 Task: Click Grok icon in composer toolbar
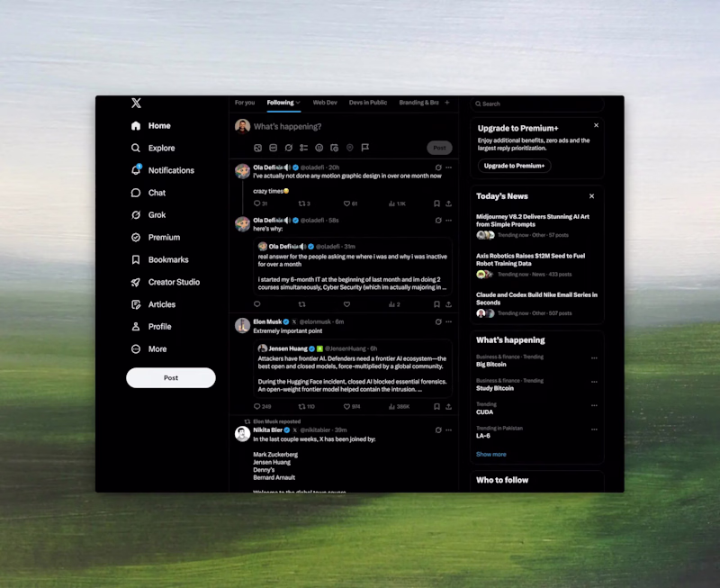(x=288, y=148)
